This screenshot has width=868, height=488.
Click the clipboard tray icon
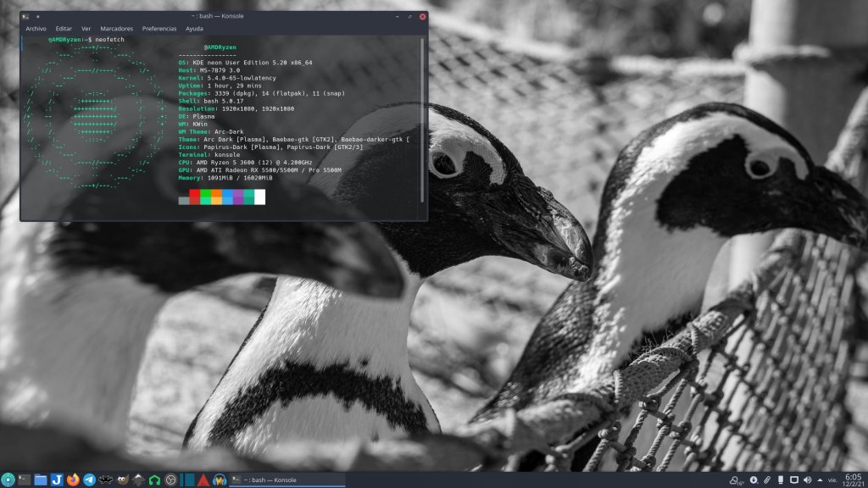[767, 480]
